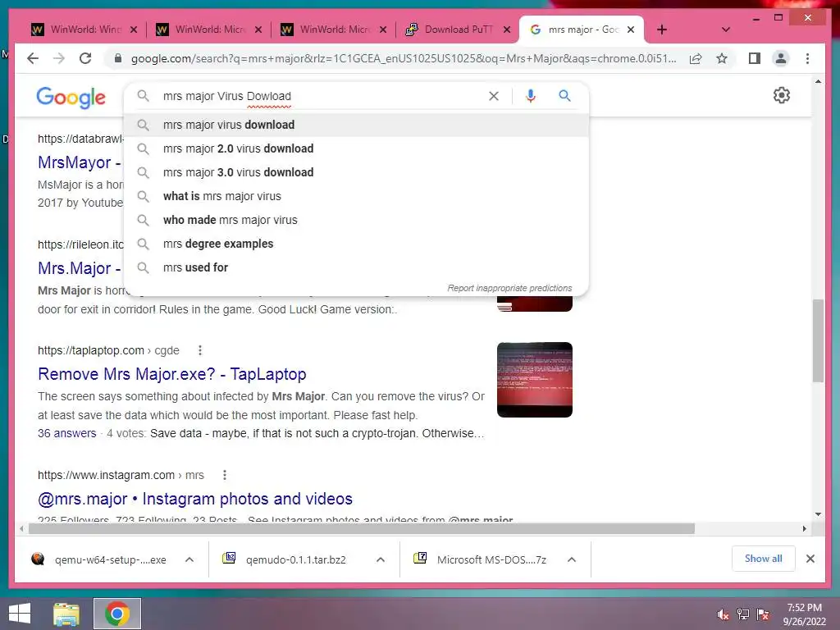840x630 pixels.
Task: Click the Chrome taskbar icon
Action: pyautogui.click(x=117, y=614)
